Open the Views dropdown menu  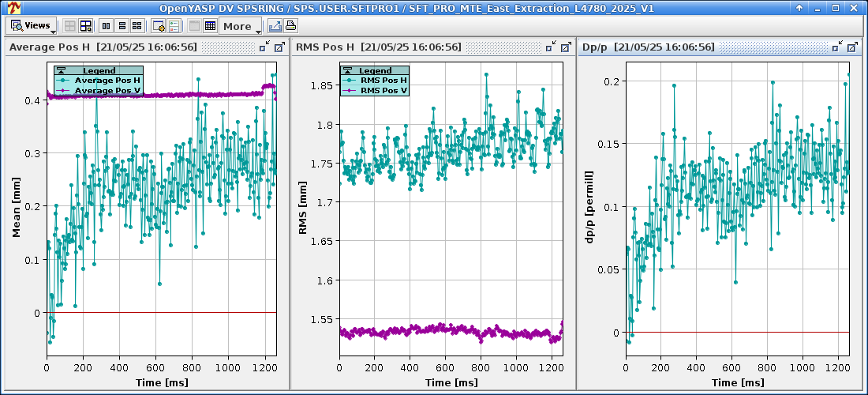click(x=32, y=26)
